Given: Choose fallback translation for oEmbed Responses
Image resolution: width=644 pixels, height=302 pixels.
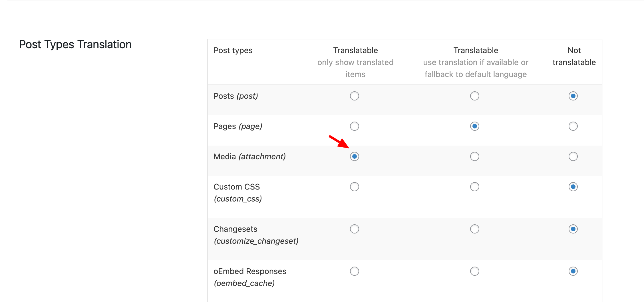Looking at the screenshot, I should [475, 271].
